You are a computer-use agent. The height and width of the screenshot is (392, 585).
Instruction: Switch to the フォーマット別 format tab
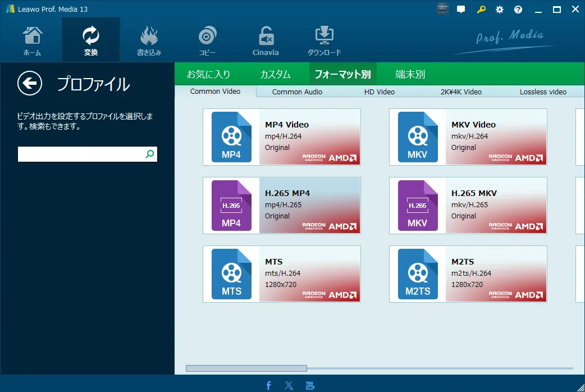pos(343,74)
